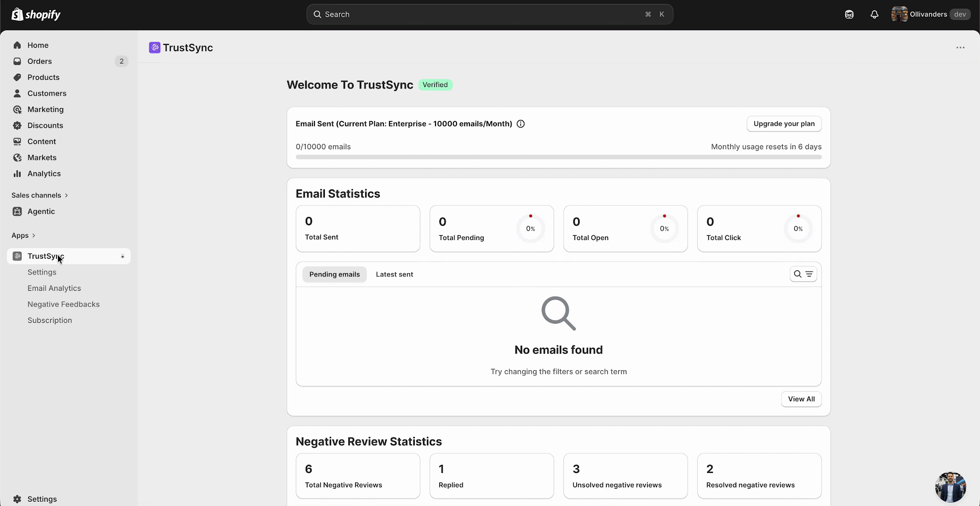Click the 'Welcome To TrustSync' heading

tap(350, 85)
